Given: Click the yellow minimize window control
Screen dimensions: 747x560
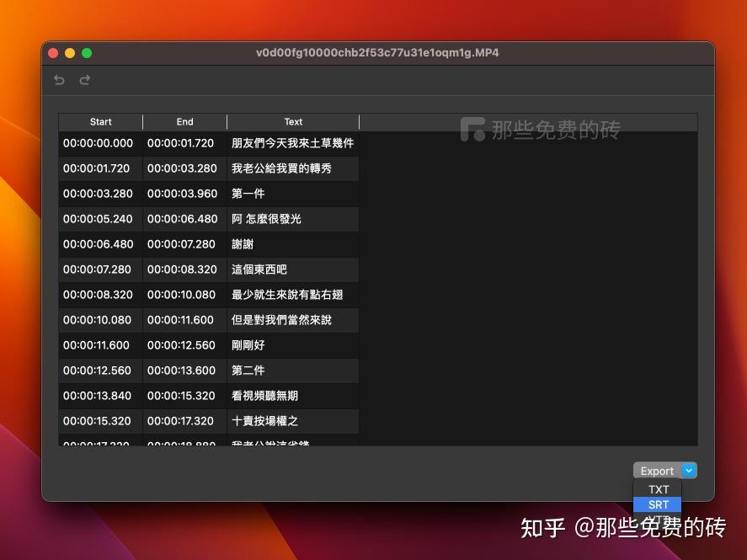Looking at the screenshot, I should (70, 52).
